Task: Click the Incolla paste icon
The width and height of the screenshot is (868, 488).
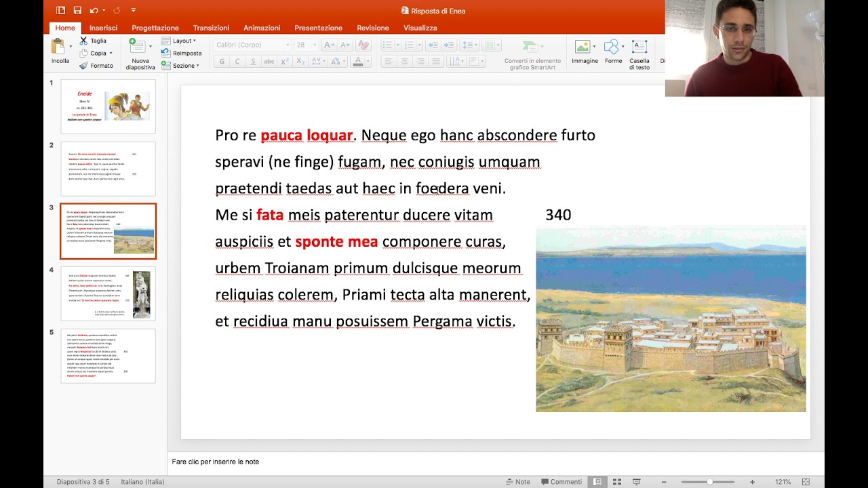Action: point(58,46)
